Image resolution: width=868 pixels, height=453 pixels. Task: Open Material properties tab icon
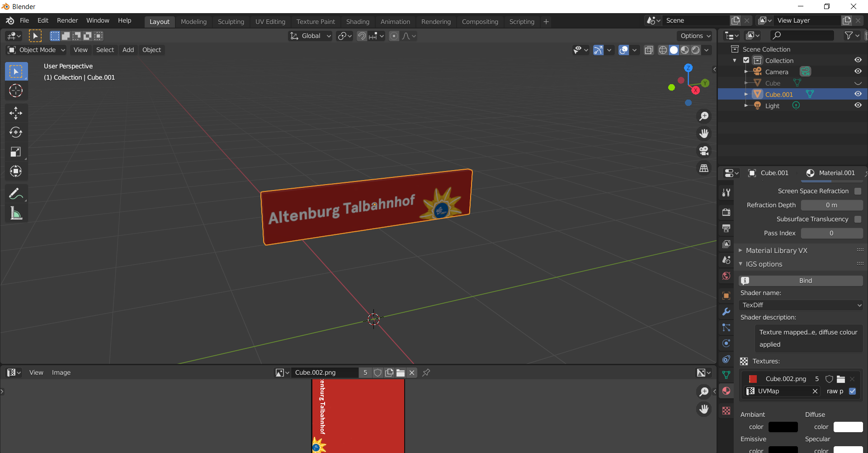pyautogui.click(x=726, y=391)
